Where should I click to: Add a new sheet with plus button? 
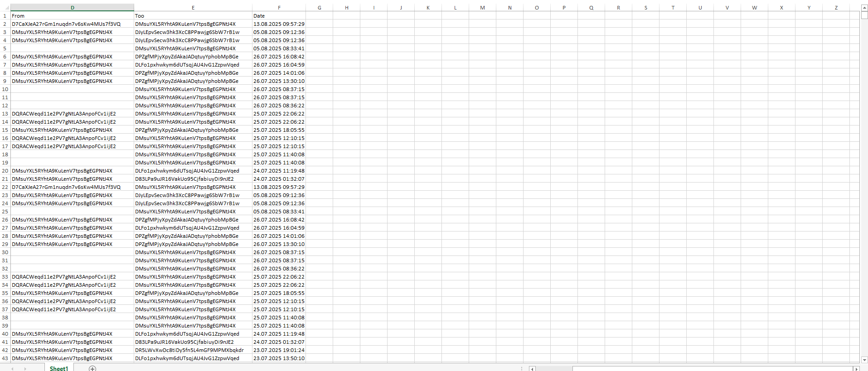click(92, 368)
